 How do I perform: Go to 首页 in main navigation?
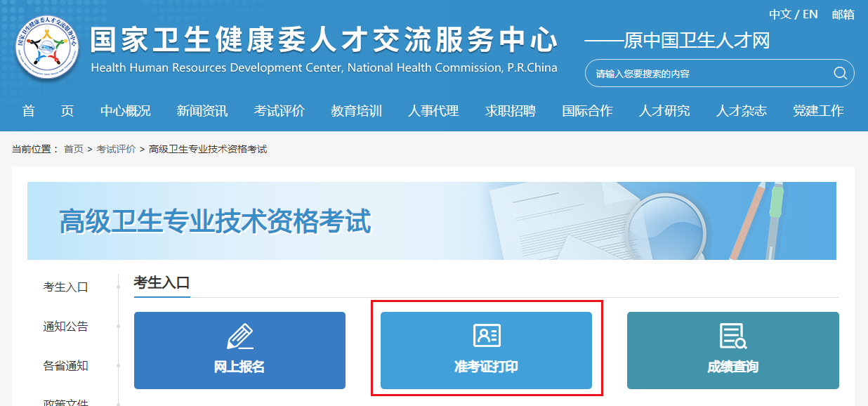(48, 110)
